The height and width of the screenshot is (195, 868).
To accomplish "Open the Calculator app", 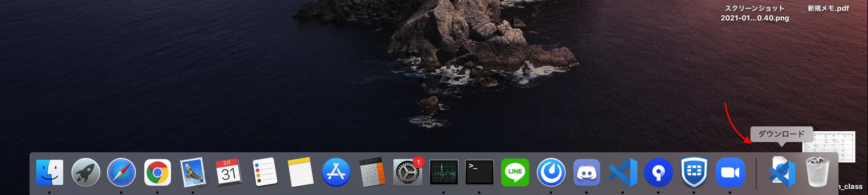I will [x=372, y=172].
